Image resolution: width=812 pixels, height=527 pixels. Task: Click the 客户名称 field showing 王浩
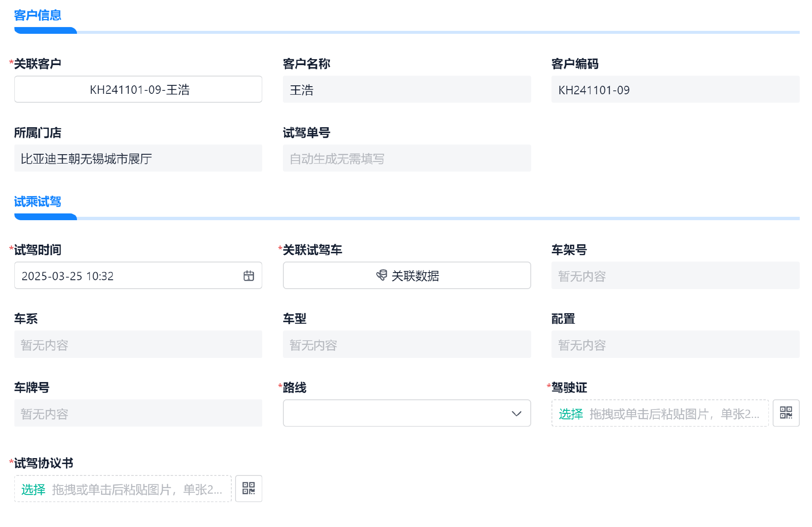point(406,90)
